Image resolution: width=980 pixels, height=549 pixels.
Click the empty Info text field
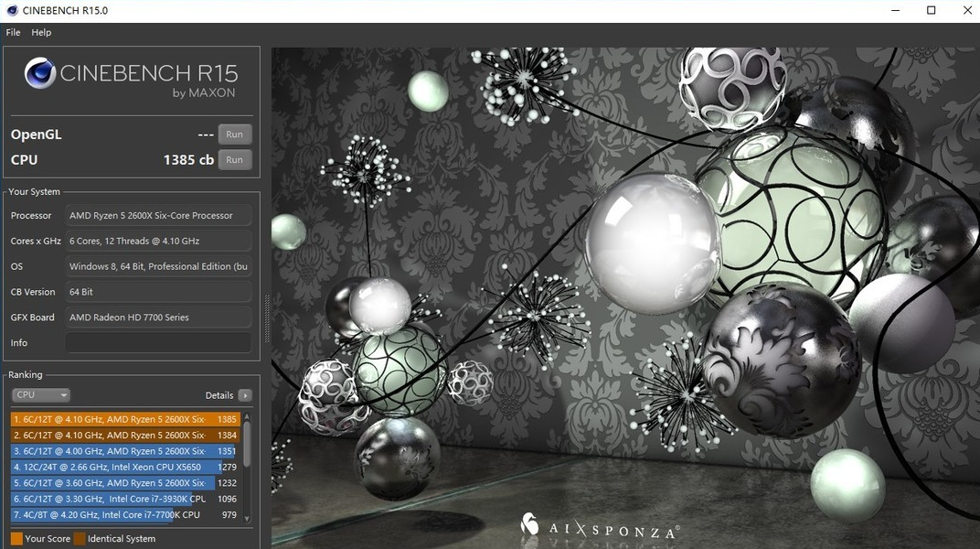click(158, 343)
